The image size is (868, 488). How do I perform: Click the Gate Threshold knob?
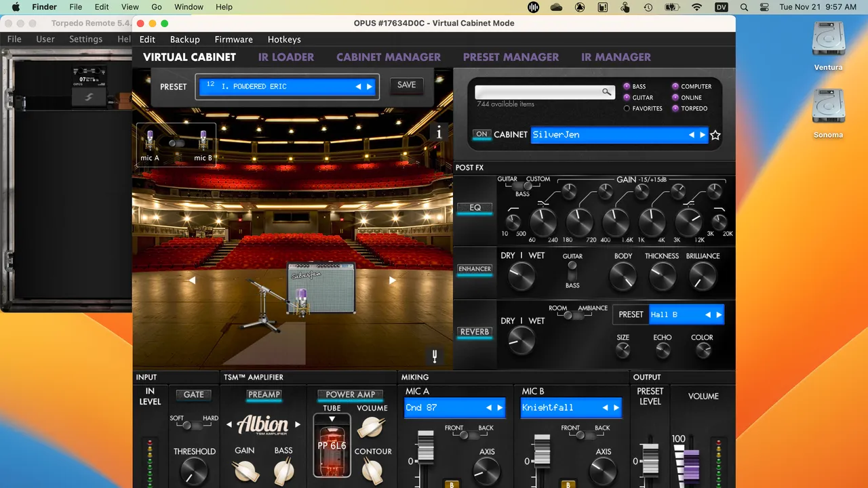pyautogui.click(x=194, y=472)
